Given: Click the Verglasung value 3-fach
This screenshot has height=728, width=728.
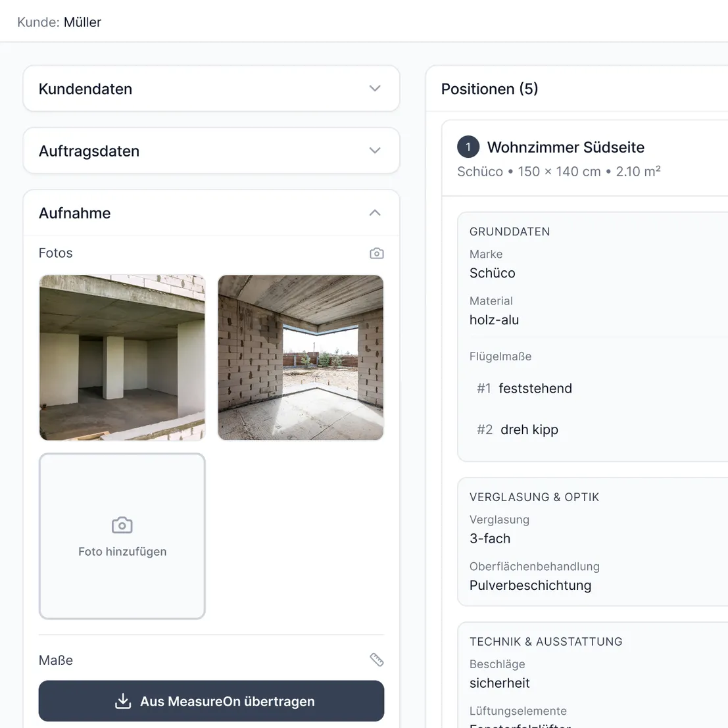Looking at the screenshot, I should point(489,539).
